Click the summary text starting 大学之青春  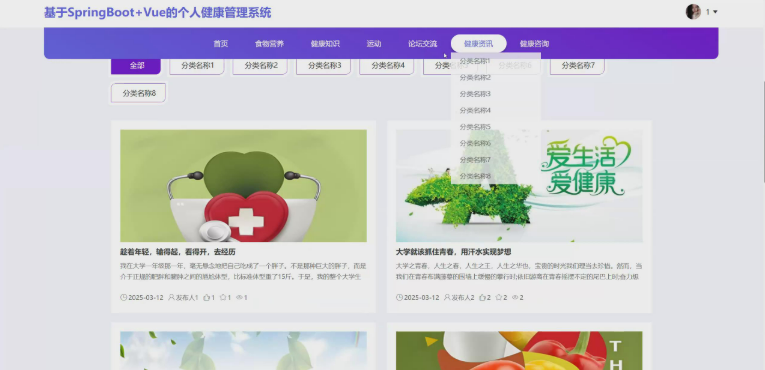[519, 271]
